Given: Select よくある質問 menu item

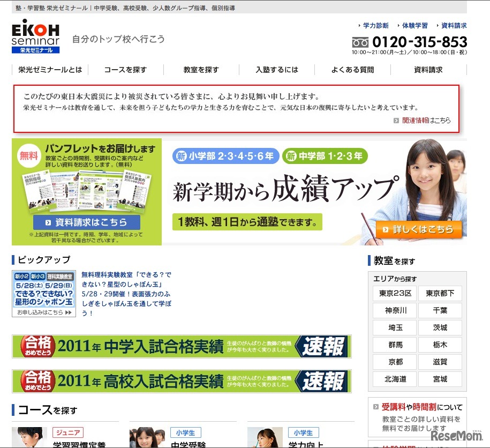Looking at the screenshot, I should (352, 70).
